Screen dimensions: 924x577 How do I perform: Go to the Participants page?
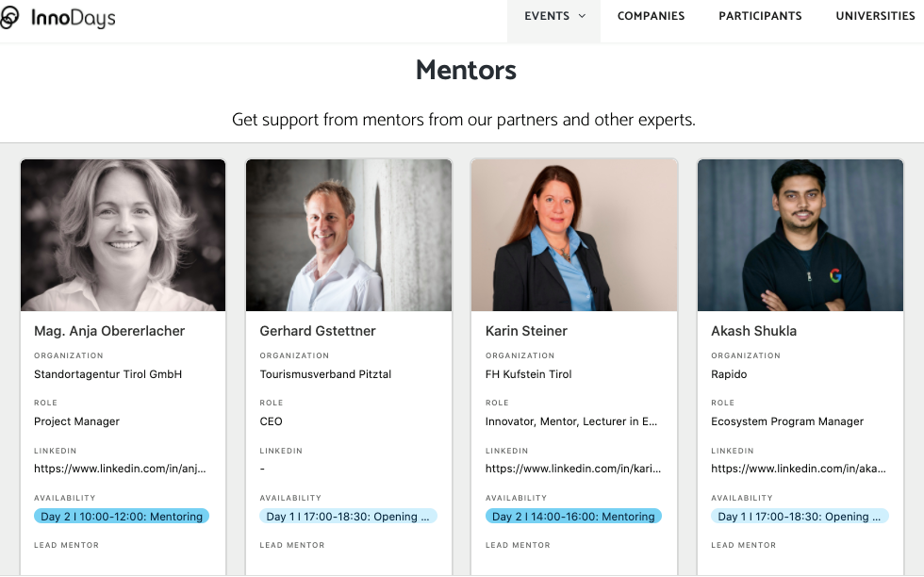(760, 16)
